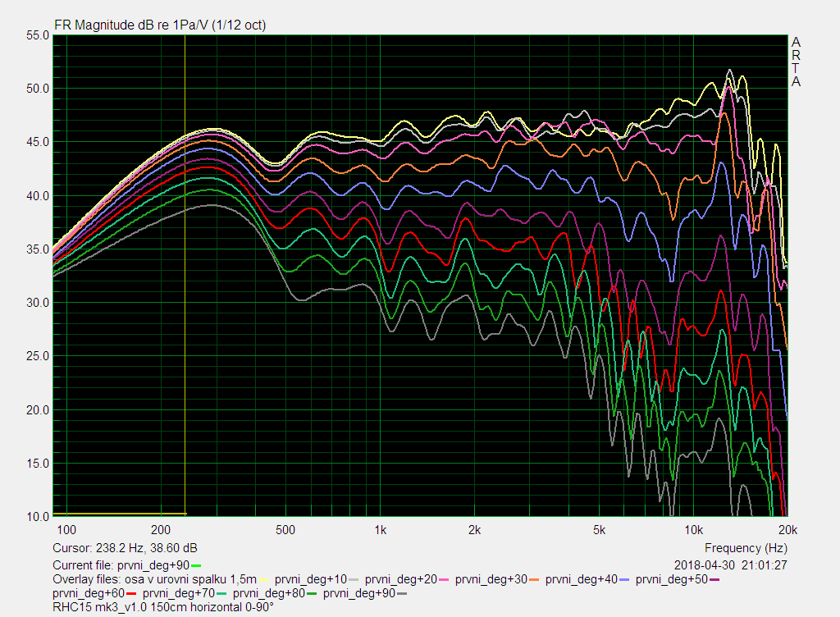Image resolution: width=840 pixels, height=617 pixels.
Task: Click the '35.0' y-axis label
Action: point(38,249)
